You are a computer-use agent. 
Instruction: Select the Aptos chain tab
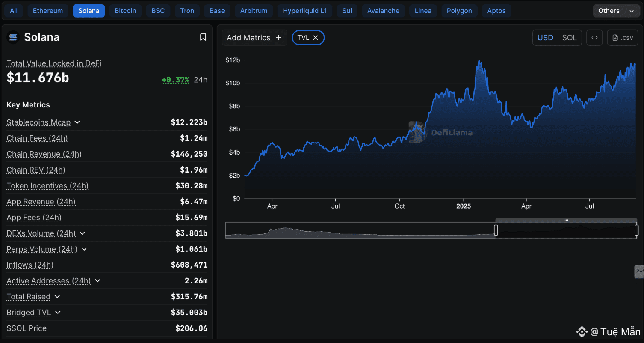(496, 11)
